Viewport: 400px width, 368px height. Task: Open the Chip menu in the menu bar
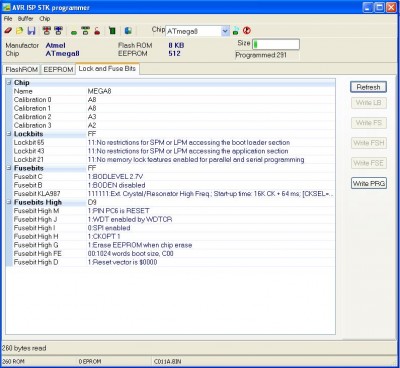tap(45, 19)
